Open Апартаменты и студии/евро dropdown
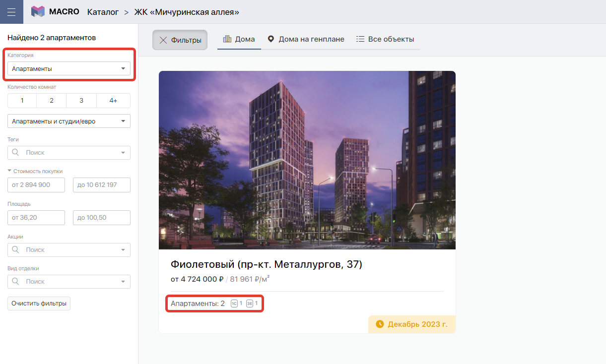 [x=69, y=121]
